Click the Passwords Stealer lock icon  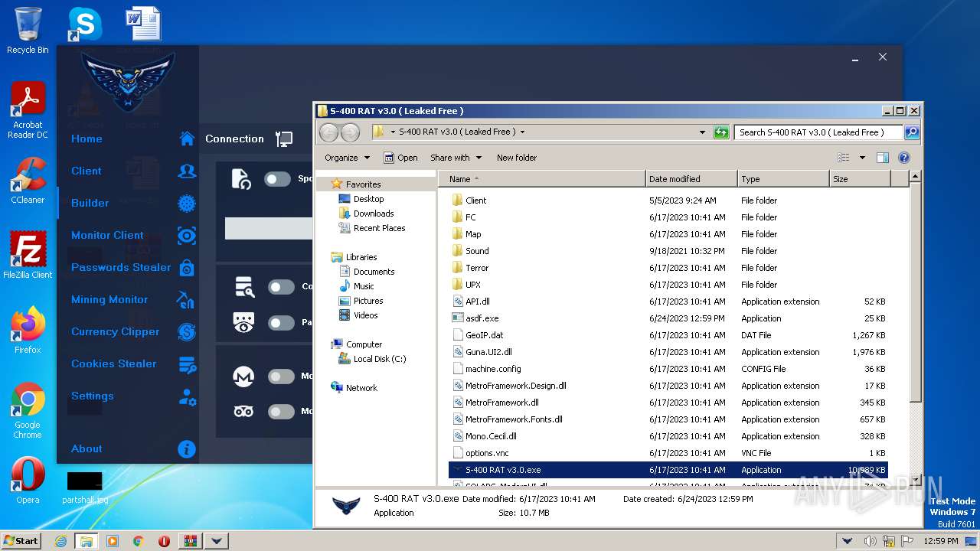click(187, 267)
